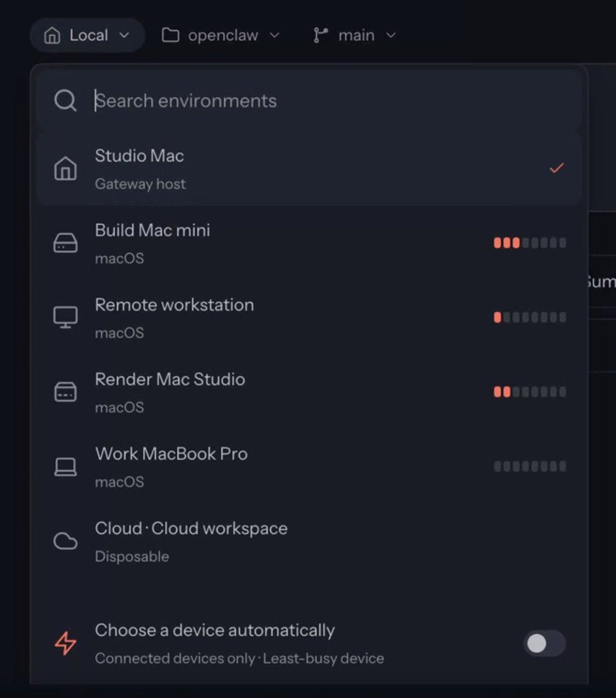This screenshot has width=616, height=698.
Task: Select the Work MacBook Pro environment
Action: 309,466
